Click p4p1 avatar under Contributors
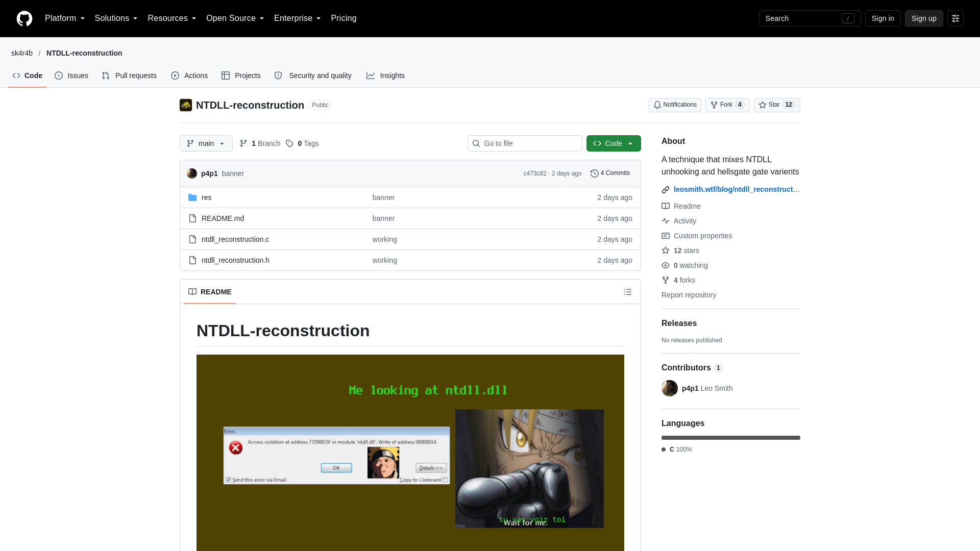Screen dimensions: 980x551 [670, 388]
